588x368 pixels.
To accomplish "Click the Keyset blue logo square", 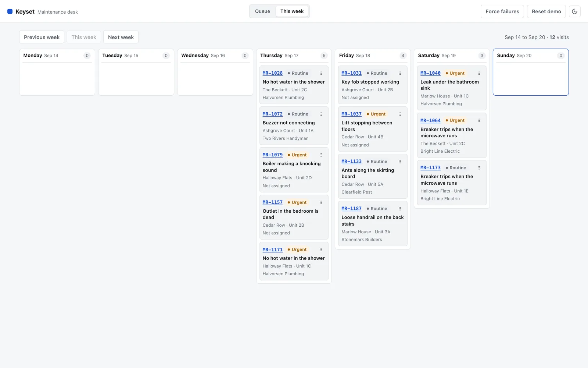I will 10,11.
